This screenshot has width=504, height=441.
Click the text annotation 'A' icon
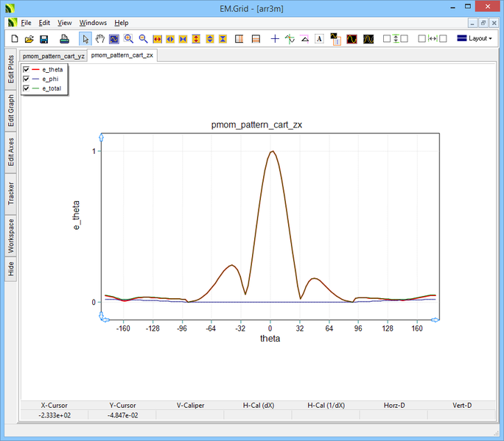click(319, 38)
